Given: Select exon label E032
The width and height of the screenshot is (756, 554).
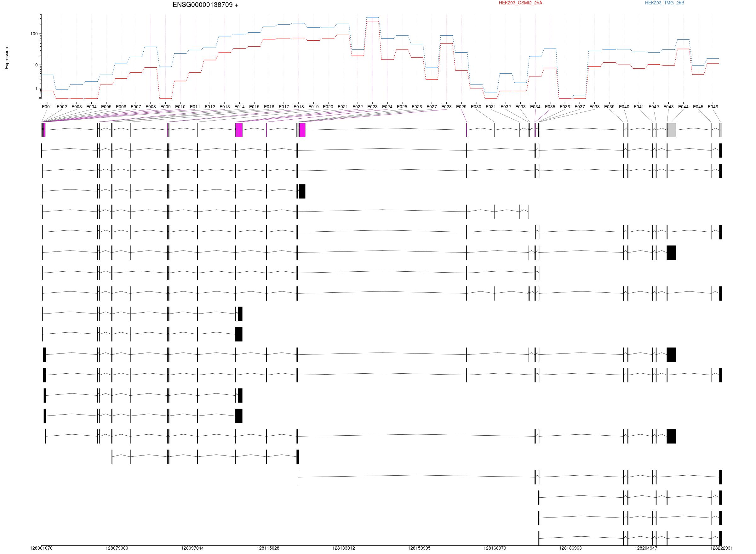Looking at the screenshot, I should pos(506,107).
